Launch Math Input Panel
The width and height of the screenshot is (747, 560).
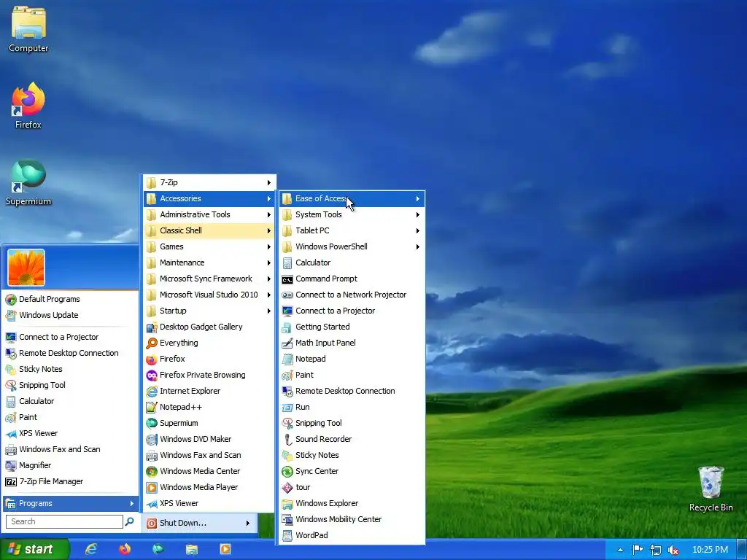352,343
